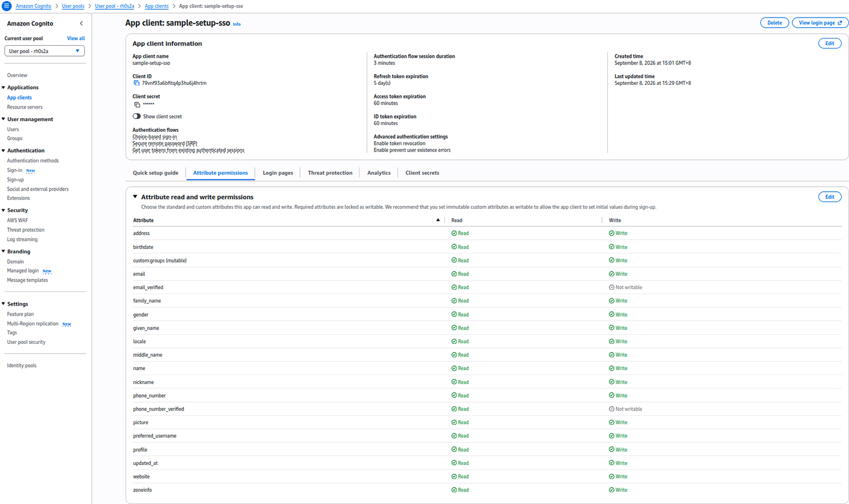Open Managed login in the sidebar
The image size is (849, 504).
point(23,271)
